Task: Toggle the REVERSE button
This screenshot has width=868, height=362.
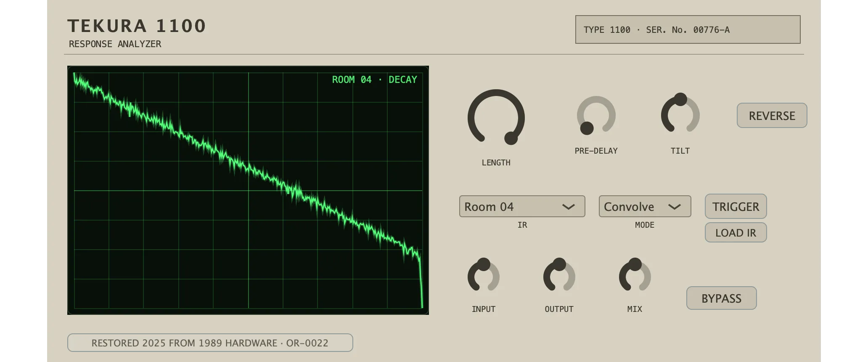Action: 772,115
